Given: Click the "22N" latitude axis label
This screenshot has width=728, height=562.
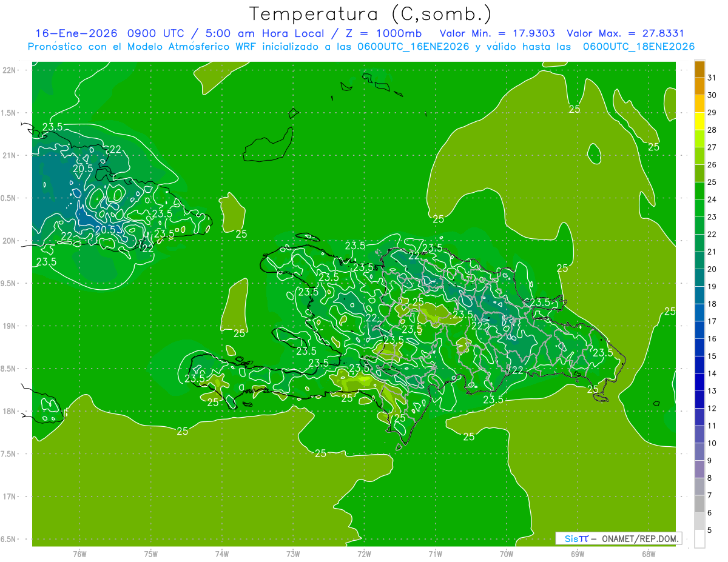Looking at the screenshot, I should [9, 70].
